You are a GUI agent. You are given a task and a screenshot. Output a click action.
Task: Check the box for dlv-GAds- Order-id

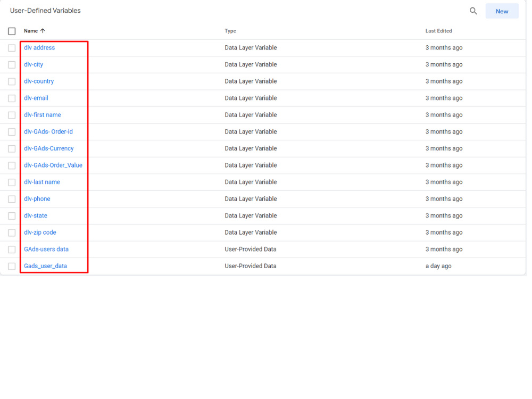12,132
